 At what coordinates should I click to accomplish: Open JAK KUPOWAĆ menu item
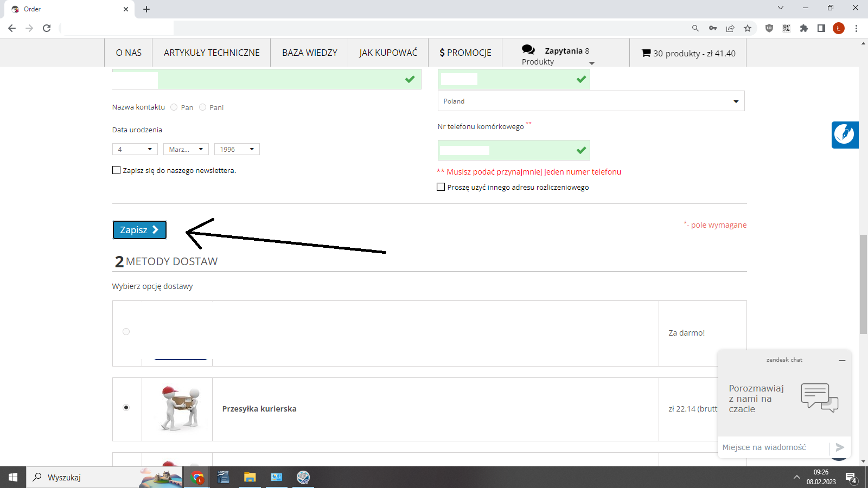[x=388, y=53]
